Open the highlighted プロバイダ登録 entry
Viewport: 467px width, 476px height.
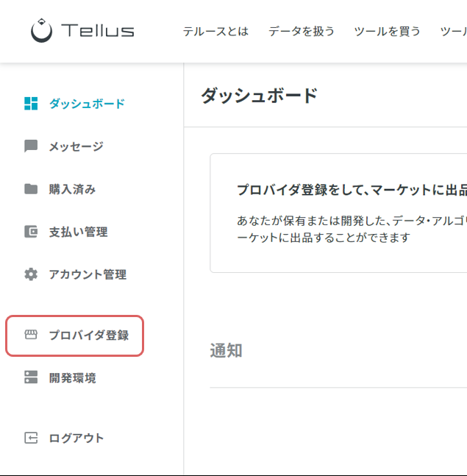coord(75,335)
